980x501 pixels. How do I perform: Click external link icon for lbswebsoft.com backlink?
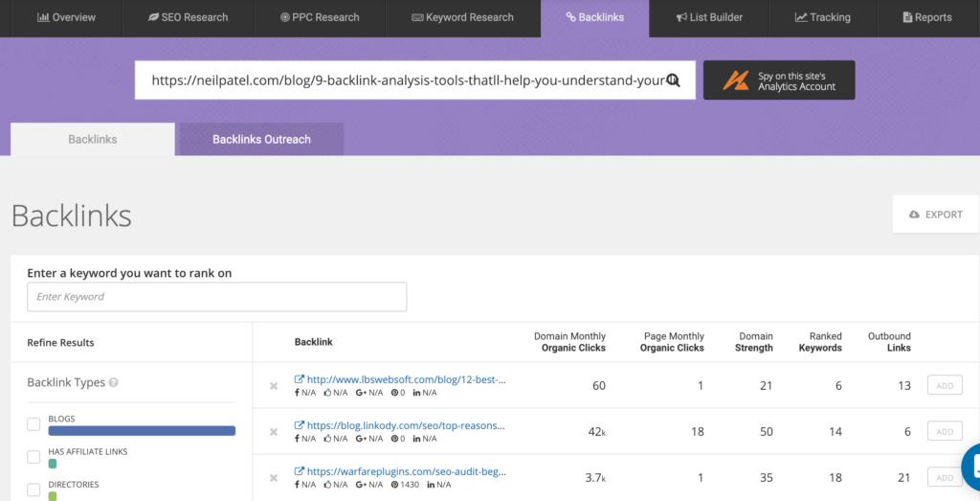click(300, 379)
